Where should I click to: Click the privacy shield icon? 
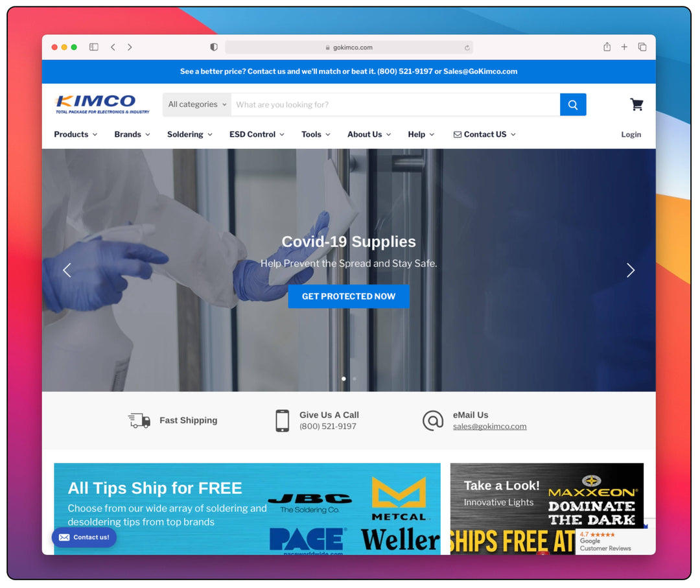click(214, 47)
